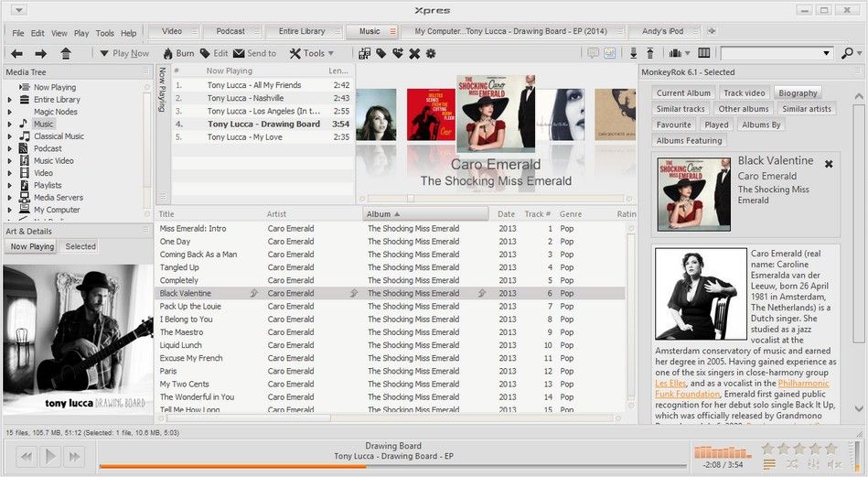Open the Play Now dropdown
The image size is (868, 477).
[x=103, y=54]
